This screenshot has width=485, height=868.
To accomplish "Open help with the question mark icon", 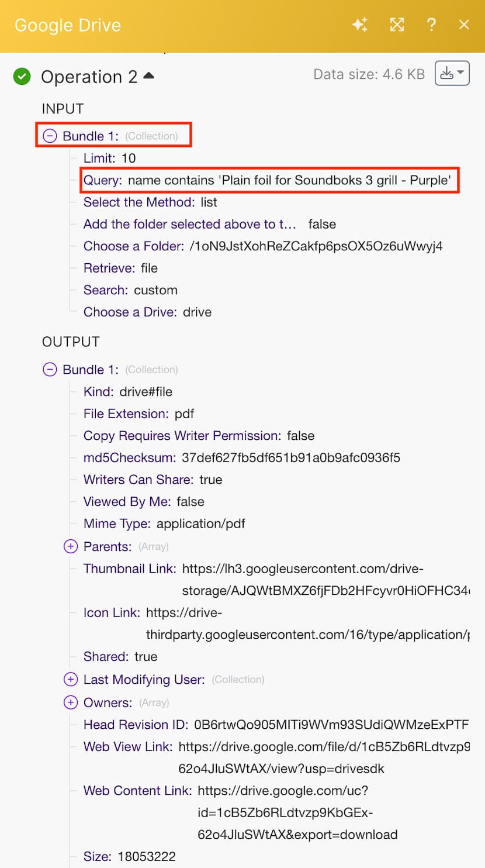I will click(x=431, y=25).
